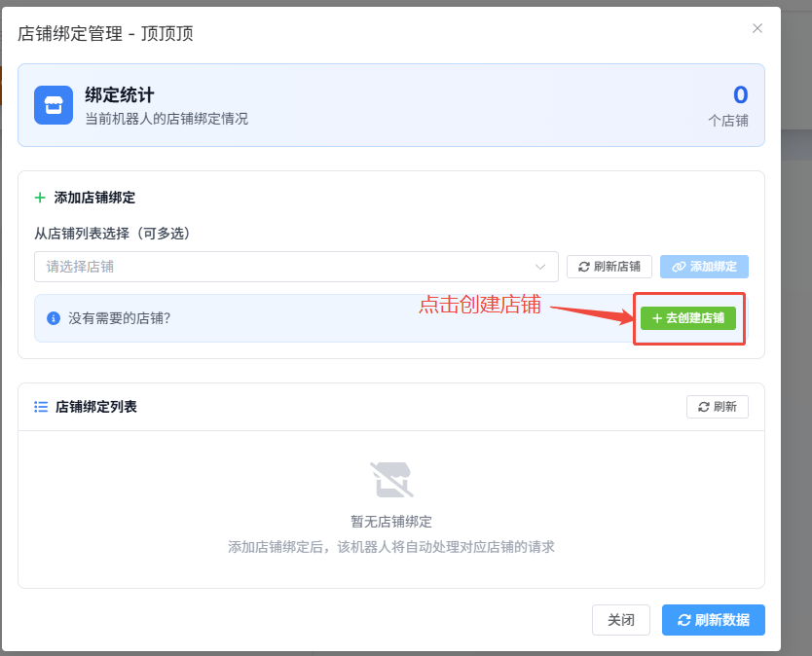The height and width of the screenshot is (656, 812).
Task: Click the red 点击创建店铺 annotation text
Action: pos(479,304)
